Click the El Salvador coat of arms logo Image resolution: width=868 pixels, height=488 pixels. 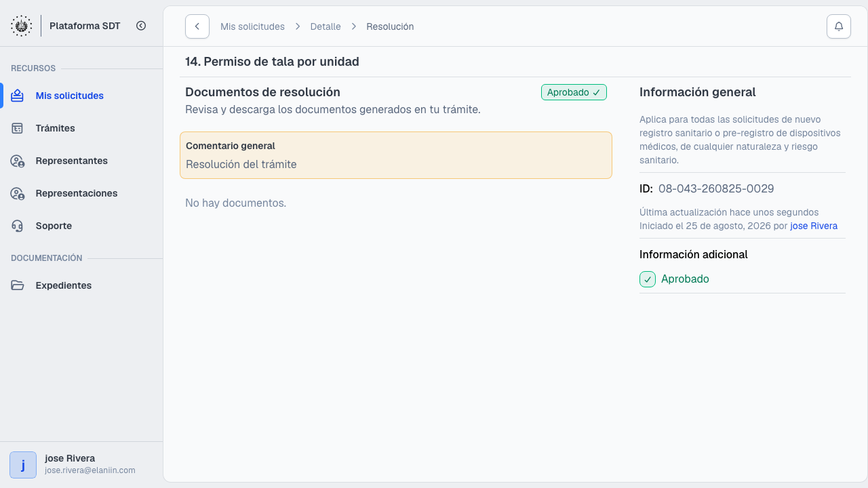(22, 26)
